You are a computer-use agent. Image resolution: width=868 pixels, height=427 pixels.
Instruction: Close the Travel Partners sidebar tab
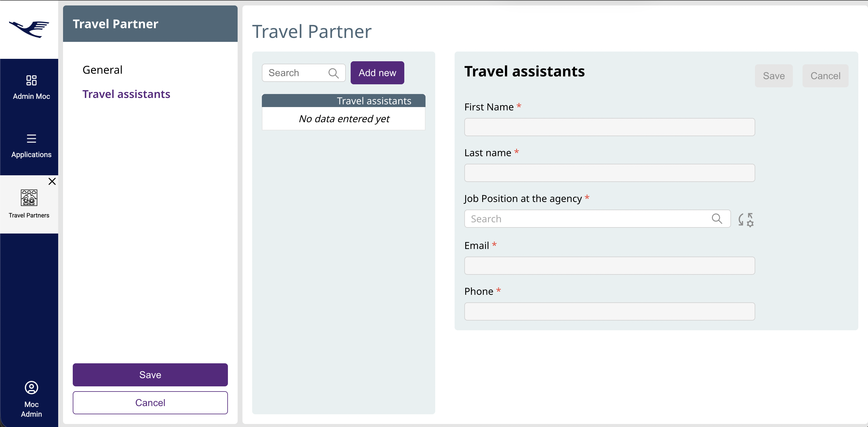point(52,181)
